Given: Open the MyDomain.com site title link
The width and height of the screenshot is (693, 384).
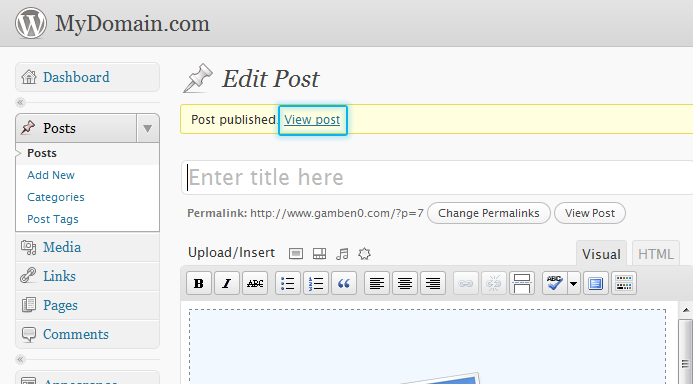Looking at the screenshot, I should [x=132, y=23].
